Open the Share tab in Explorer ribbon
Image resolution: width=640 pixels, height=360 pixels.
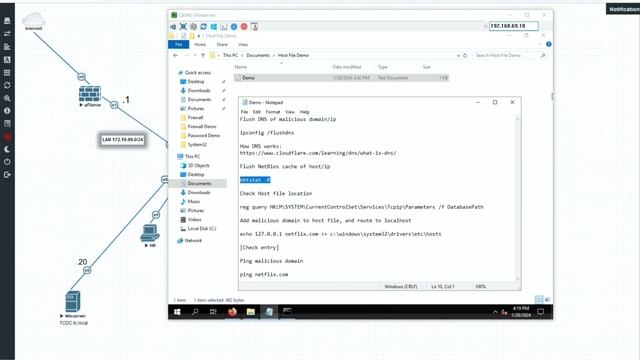click(x=222, y=44)
